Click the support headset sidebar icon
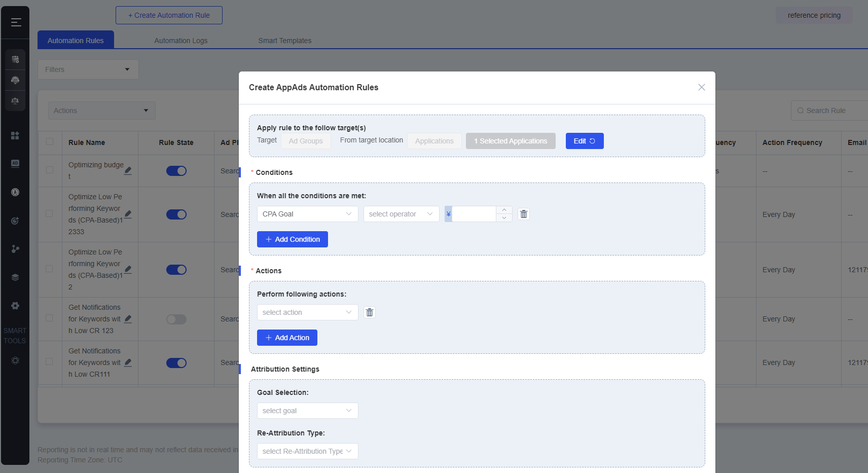The height and width of the screenshot is (473, 868). pos(15,80)
